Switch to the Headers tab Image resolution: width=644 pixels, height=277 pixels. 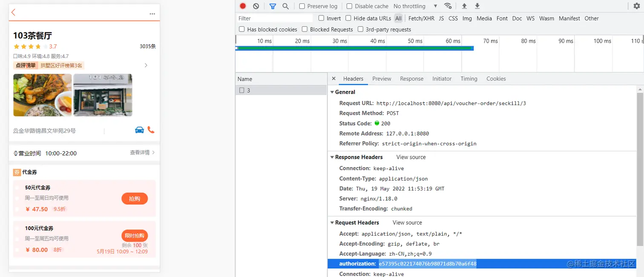tap(353, 78)
